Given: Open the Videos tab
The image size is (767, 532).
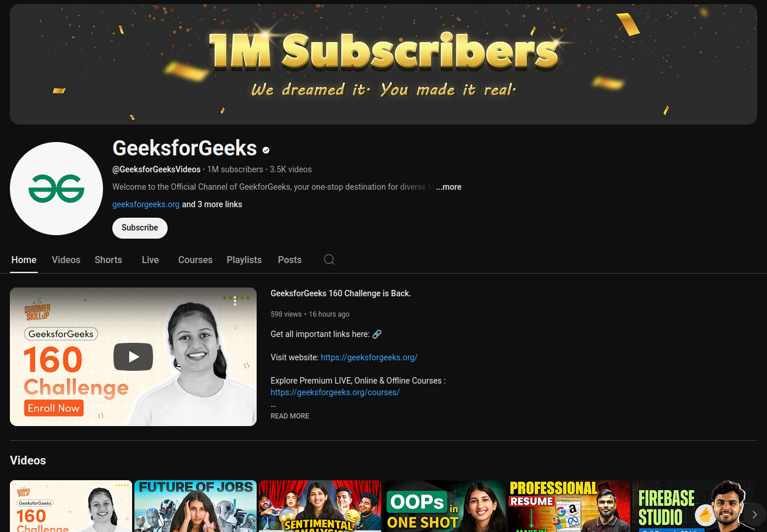Looking at the screenshot, I should click(x=66, y=260).
